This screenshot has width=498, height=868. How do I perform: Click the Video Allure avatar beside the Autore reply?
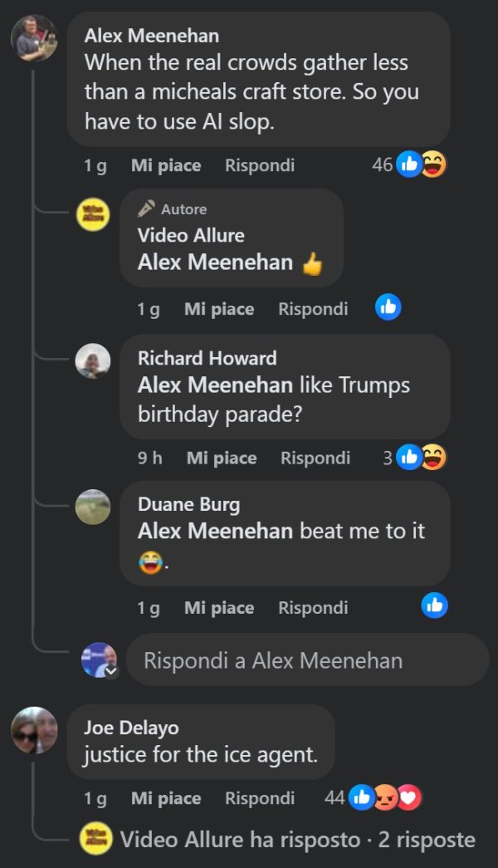pyautogui.click(x=93, y=214)
